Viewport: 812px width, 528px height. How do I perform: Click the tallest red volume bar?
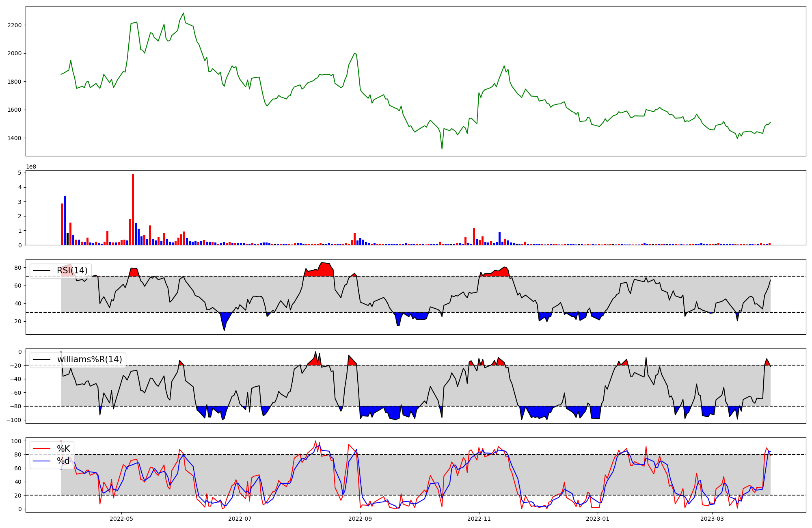[x=133, y=209]
